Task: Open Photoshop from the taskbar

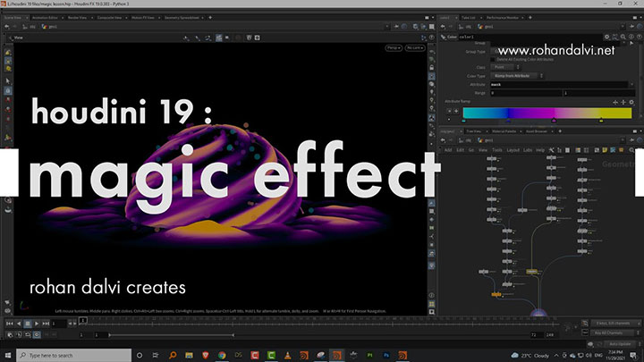Action: (x=386, y=356)
